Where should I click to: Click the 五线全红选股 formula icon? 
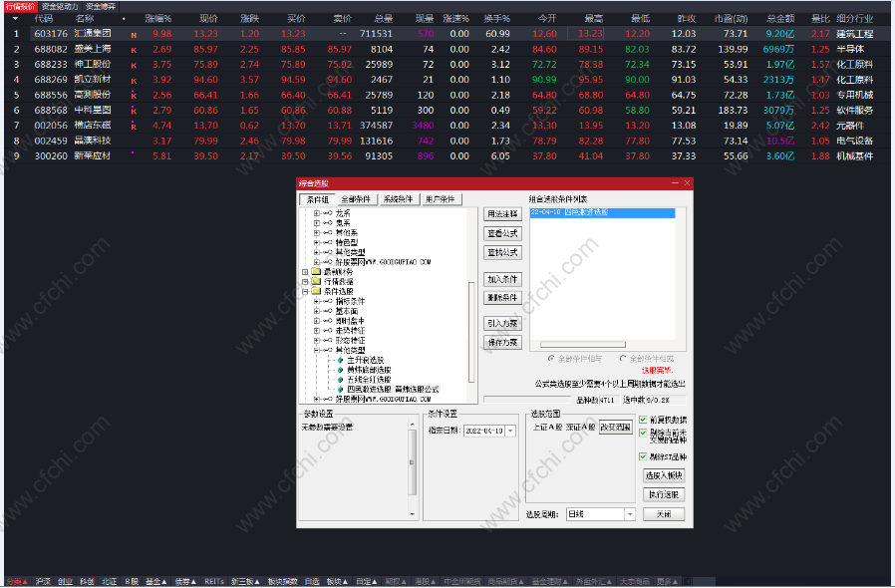pos(340,380)
